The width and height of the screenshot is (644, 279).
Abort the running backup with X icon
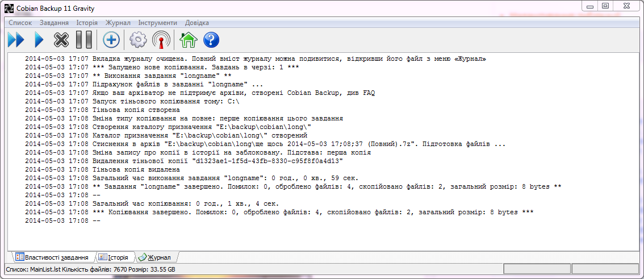tap(61, 40)
